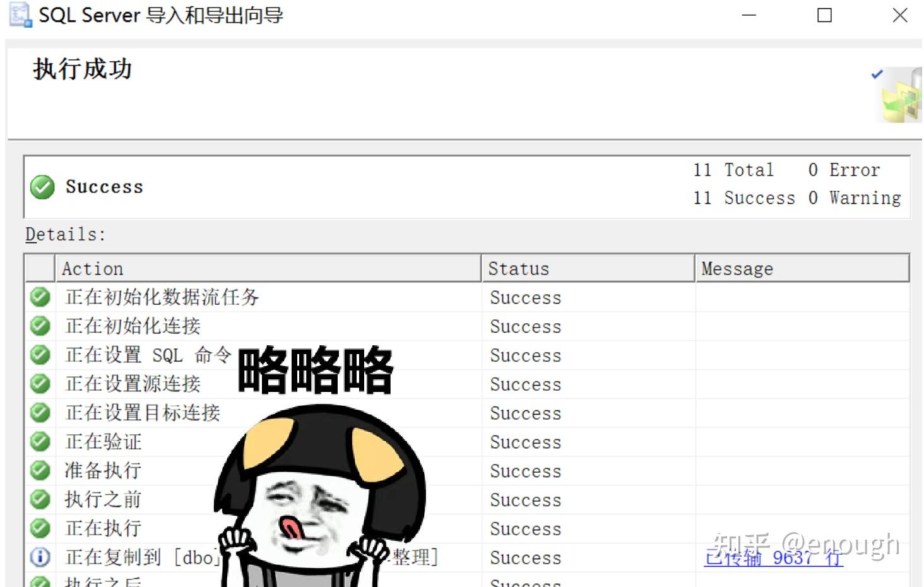Select the 正在初始化数据流任务 action text
Screen dimensions: 924x587
pos(162,297)
